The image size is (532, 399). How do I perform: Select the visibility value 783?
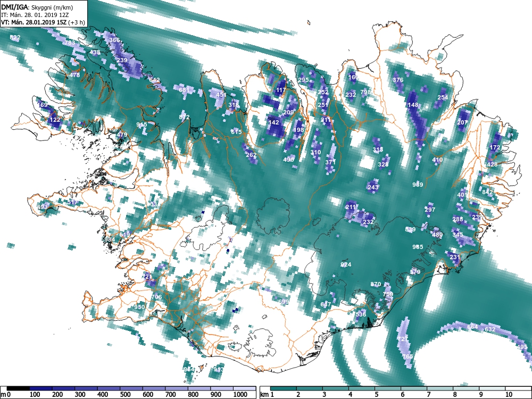70,43
